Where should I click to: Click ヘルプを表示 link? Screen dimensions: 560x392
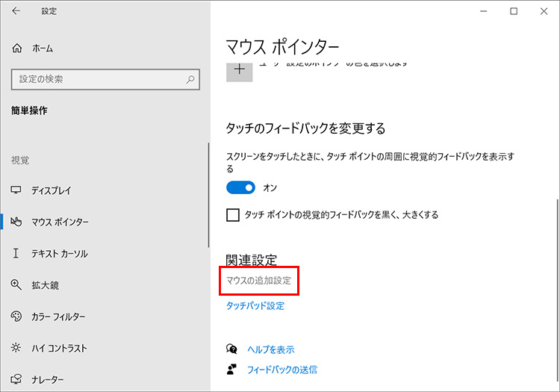tap(270, 349)
